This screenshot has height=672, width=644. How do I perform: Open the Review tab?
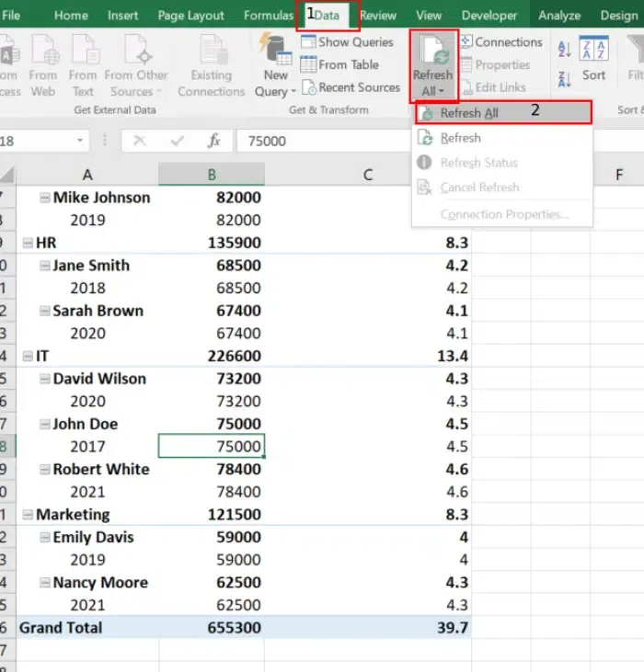pos(378,16)
